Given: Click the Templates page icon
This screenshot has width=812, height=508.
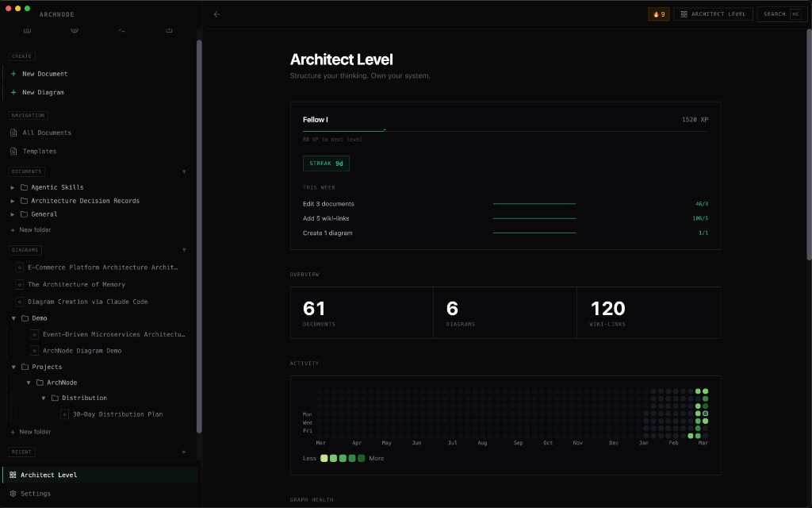Looking at the screenshot, I should coord(14,152).
